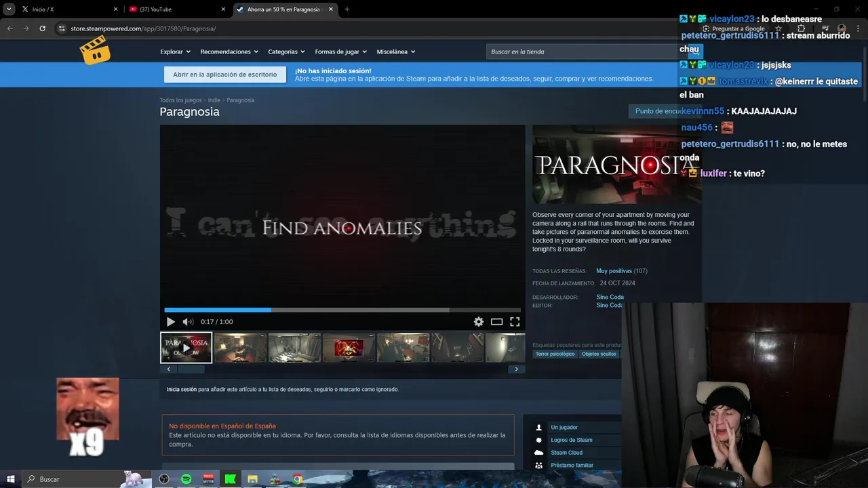Open the tab search dropdown arrow
Screen dimensions: 868x488
pos(9,9)
